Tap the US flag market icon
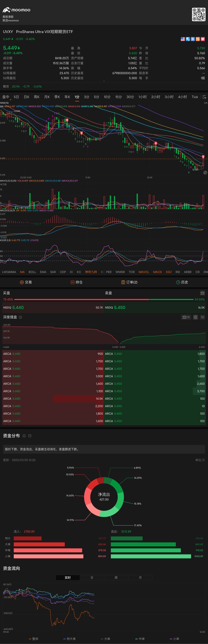Screen dimensions: 208x644 pyautogui.click(x=183, y=39)
